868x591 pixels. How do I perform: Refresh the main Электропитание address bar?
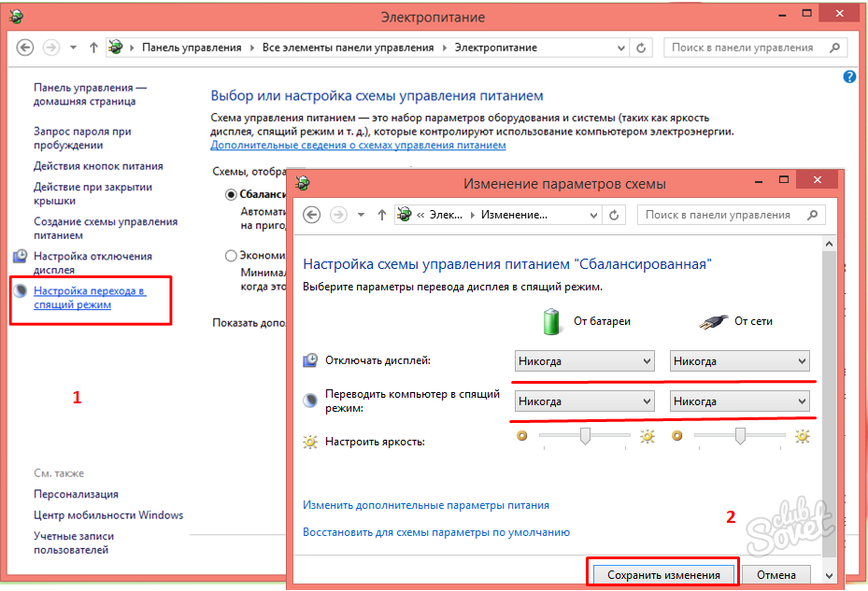click(x=641, y=47)
